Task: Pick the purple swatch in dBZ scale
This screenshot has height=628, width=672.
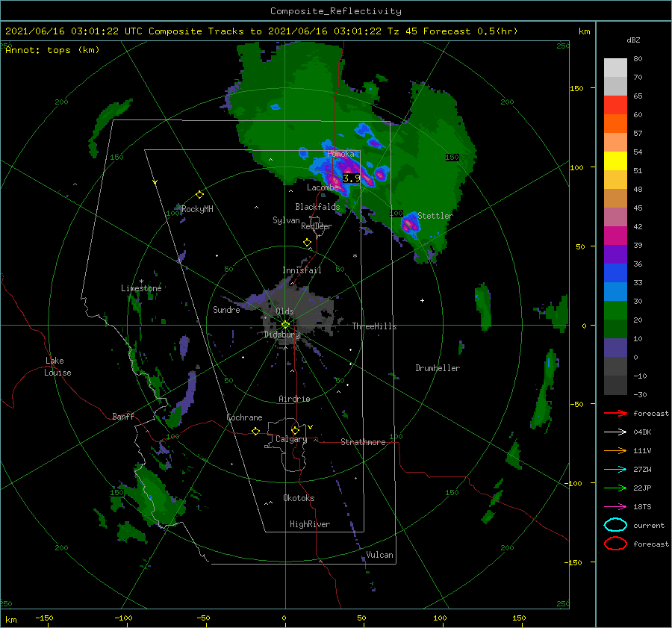Action: [615, 254]
